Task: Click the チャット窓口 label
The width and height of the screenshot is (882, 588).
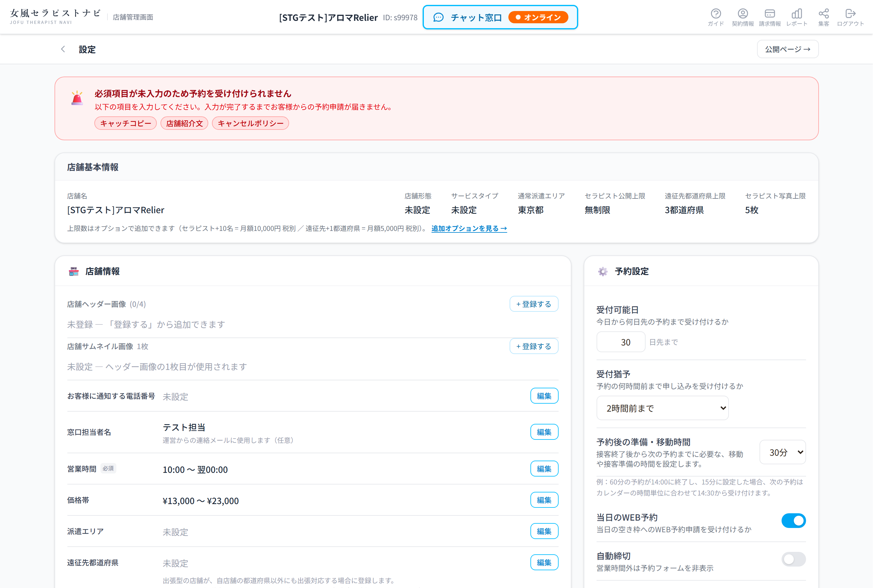Action: [481, 18]
